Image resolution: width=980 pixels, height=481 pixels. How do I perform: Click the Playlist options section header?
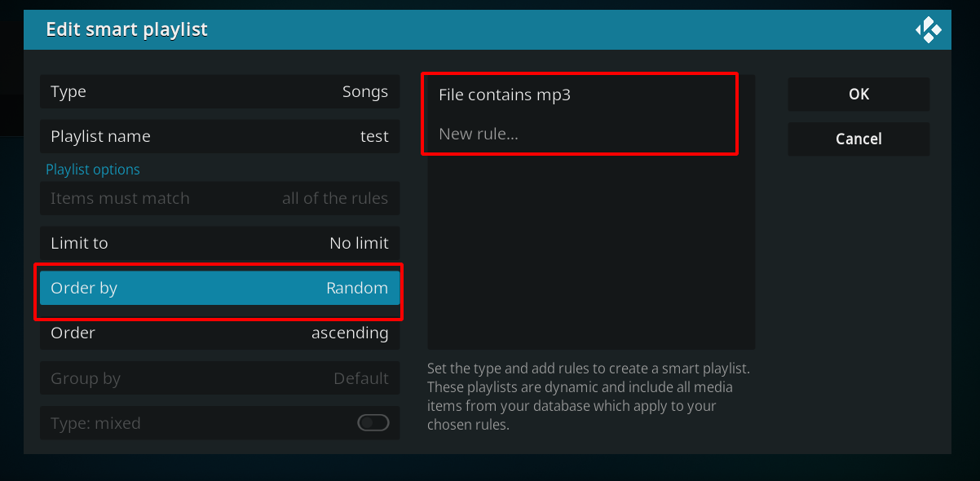coord(93,170)
